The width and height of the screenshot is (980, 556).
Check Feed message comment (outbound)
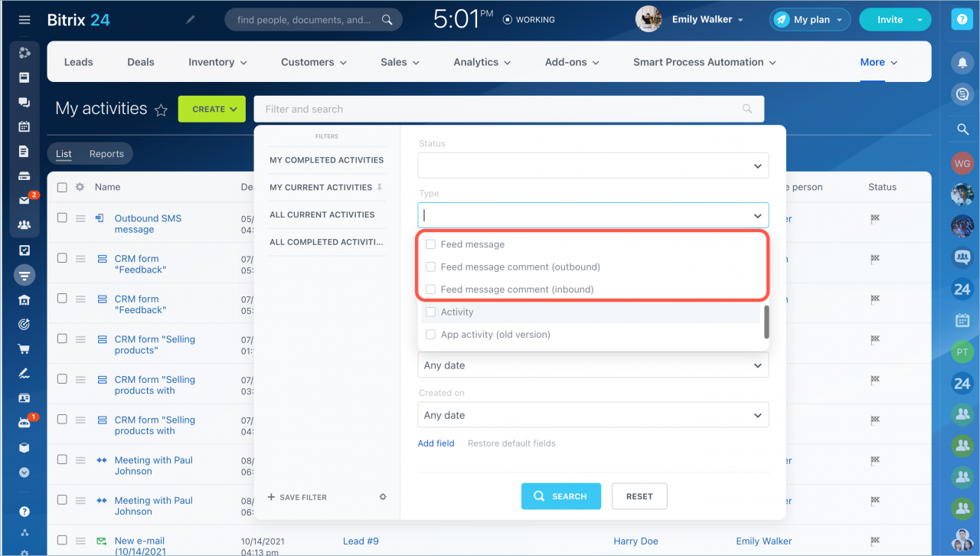[x=431, y=267]
